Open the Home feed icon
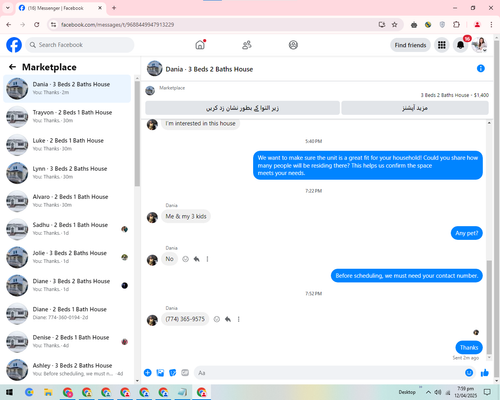Screen dimensions: 500x400 click(200, 45)
